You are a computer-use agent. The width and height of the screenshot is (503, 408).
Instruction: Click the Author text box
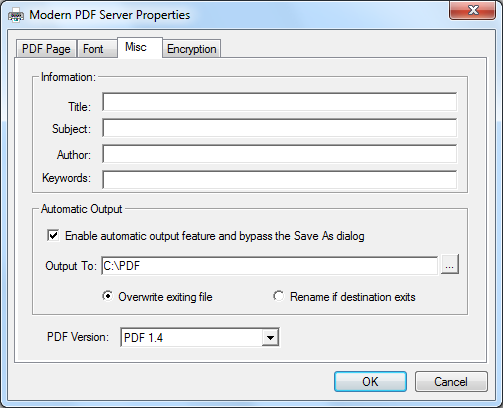pyautogui.click(x=279, y=154)
